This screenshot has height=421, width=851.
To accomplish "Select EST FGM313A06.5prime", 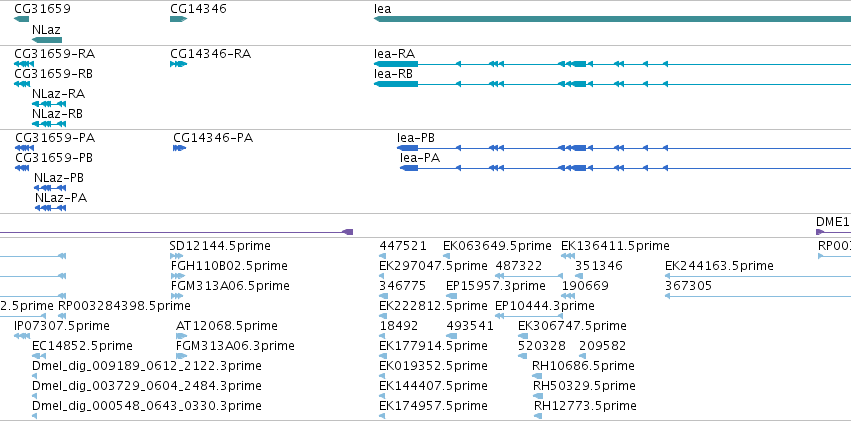I will (x=230, y=286).
